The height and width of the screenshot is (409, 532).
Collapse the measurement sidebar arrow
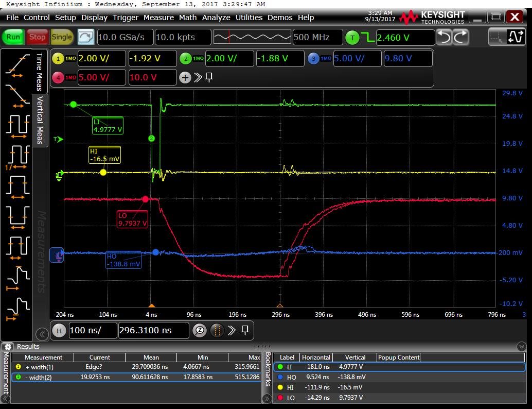pos(42,334)
